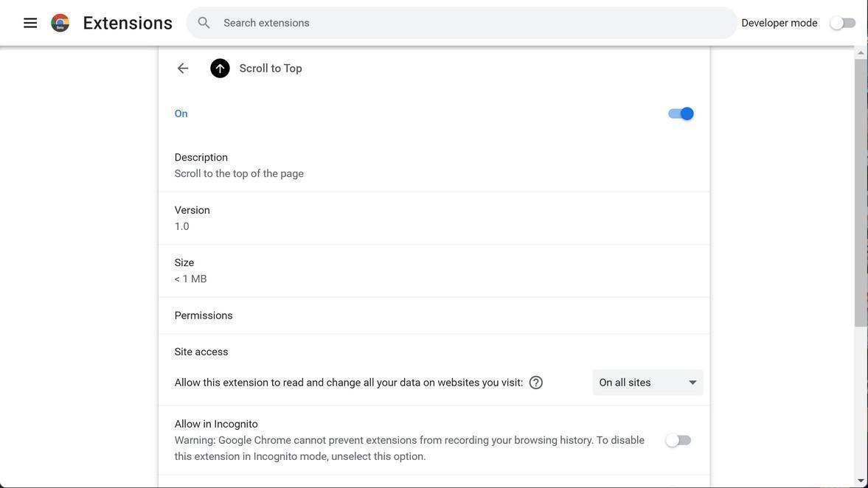Go back using the arrow icon
The width and height of the screenshot is (868, 488).
pos(183,69)
